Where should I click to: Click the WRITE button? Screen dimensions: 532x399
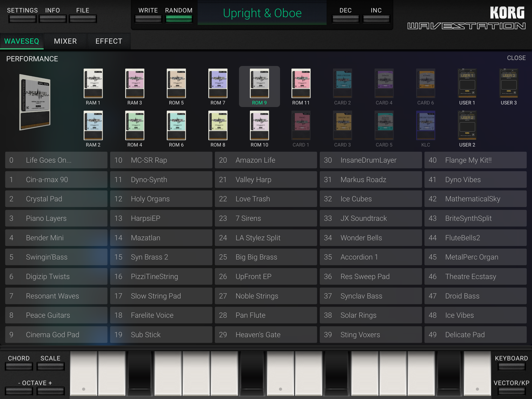pyautogui.click(x=148, y=19)
